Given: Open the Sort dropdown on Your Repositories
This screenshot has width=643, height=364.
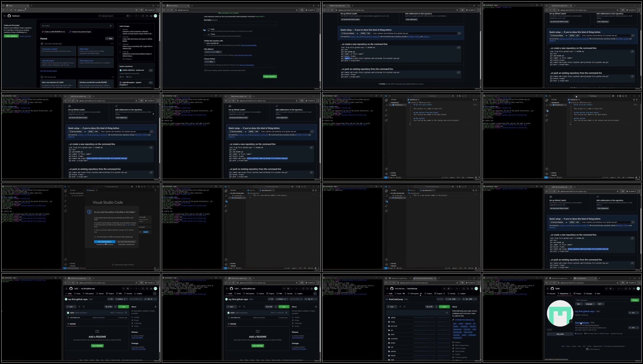Looking at the screenshot, I should click(x=600, y=304).
